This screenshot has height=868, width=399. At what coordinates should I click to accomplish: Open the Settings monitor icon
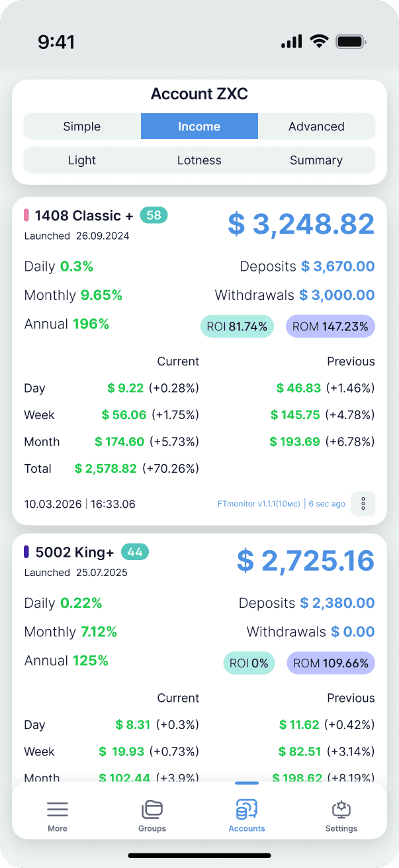point(341,809)
